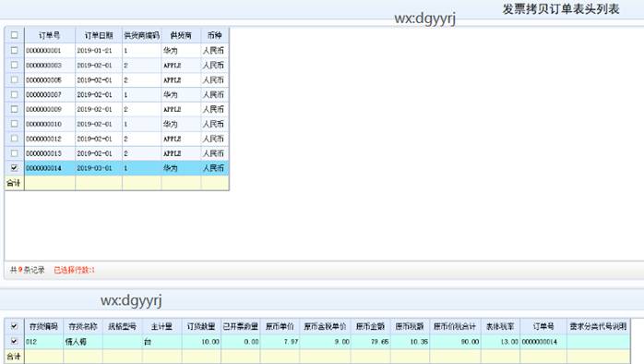The height and width of the screenshot is (364, 644).
Task: Click the 原币单价 column header
Action: coord(280,326)
